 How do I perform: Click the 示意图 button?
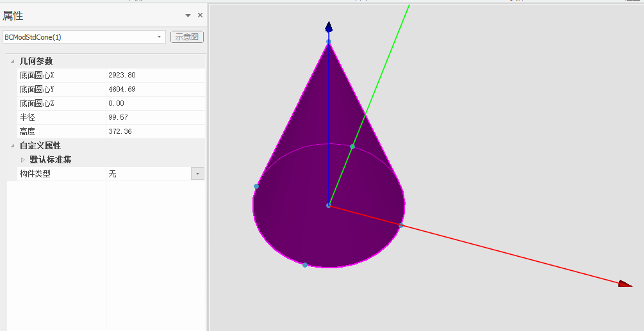[x=187, y=37]
